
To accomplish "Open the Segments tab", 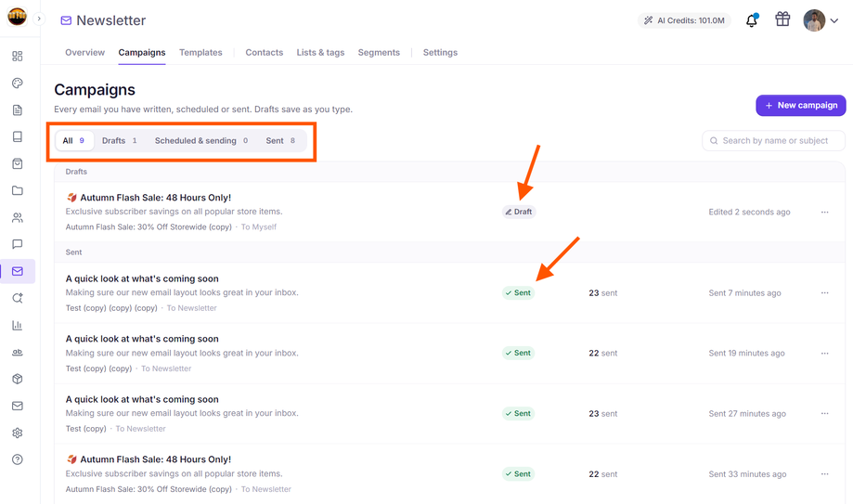I will coord(379,52).
